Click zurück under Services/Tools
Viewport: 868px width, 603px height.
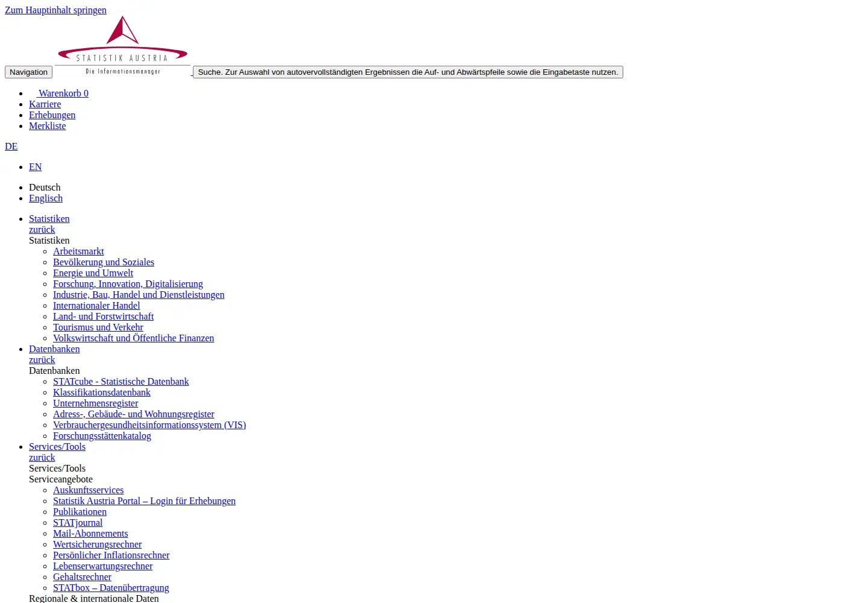[x=42, y=458]
